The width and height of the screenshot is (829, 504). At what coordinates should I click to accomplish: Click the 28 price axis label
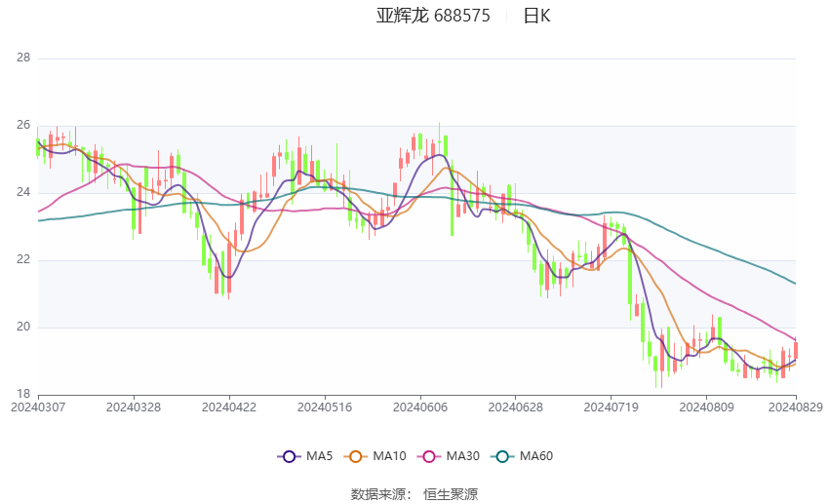[23, 58]
